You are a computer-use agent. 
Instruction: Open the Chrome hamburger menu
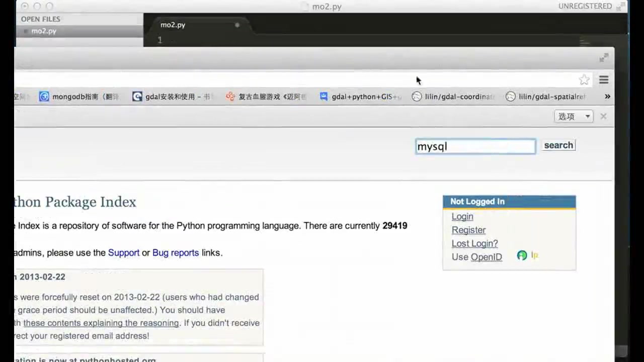point(604,79)
